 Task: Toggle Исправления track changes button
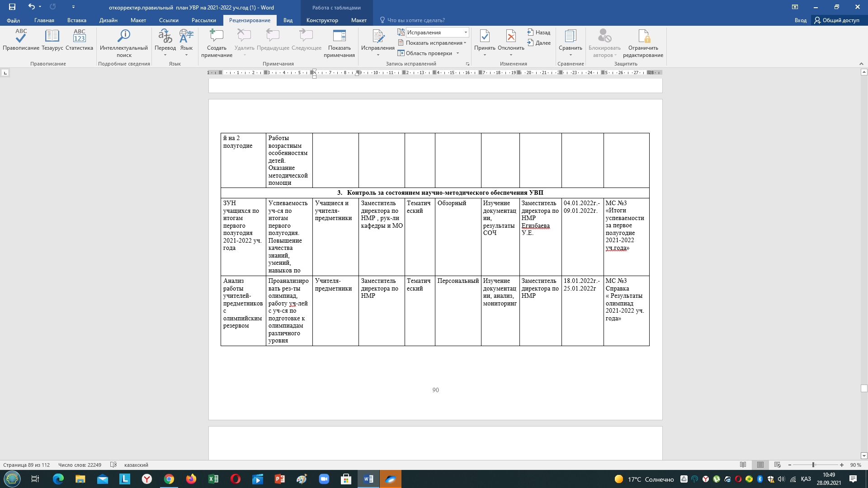377,37
